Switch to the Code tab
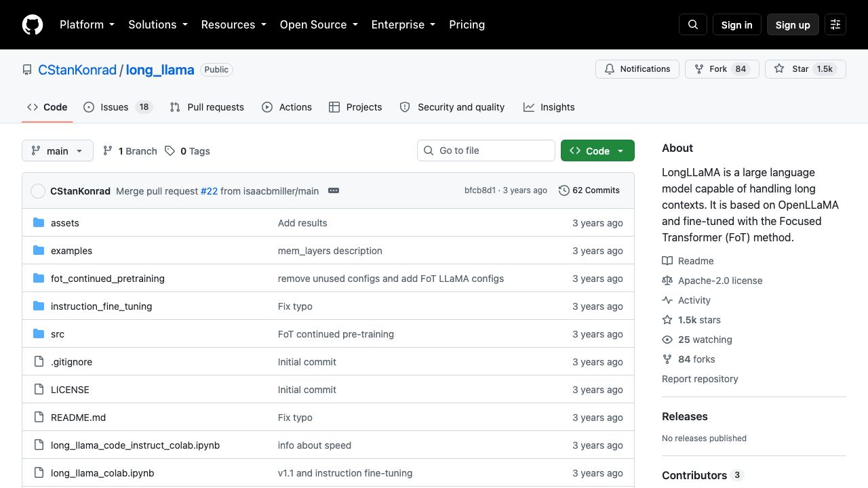Image resolution: width=868 pixels, height=488 pixels. [47, 107]
